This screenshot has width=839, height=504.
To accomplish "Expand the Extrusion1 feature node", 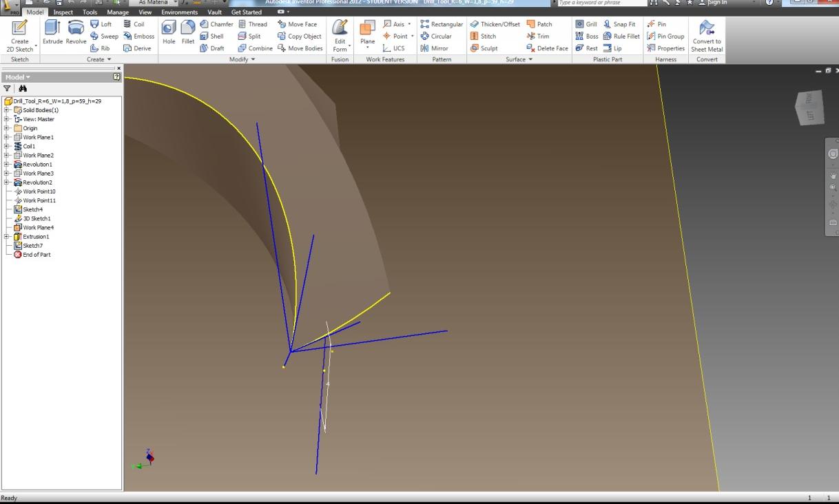I will point(7,236).
